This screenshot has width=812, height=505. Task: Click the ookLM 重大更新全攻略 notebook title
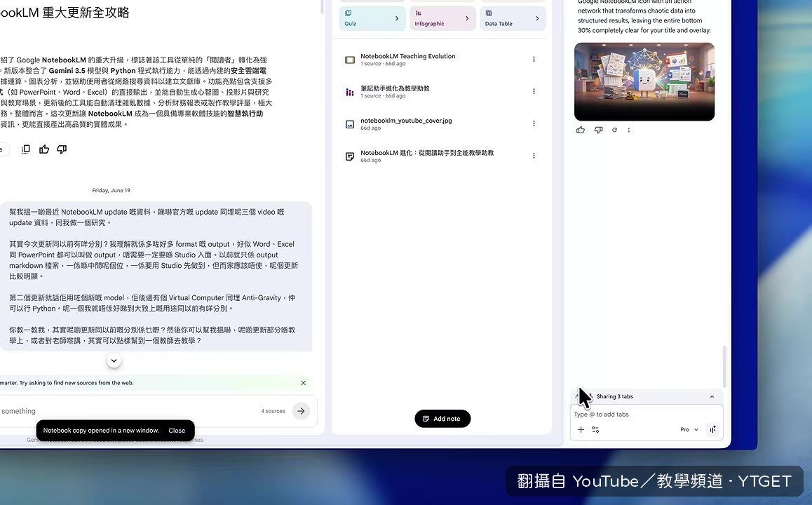click(x=65, y=13)
